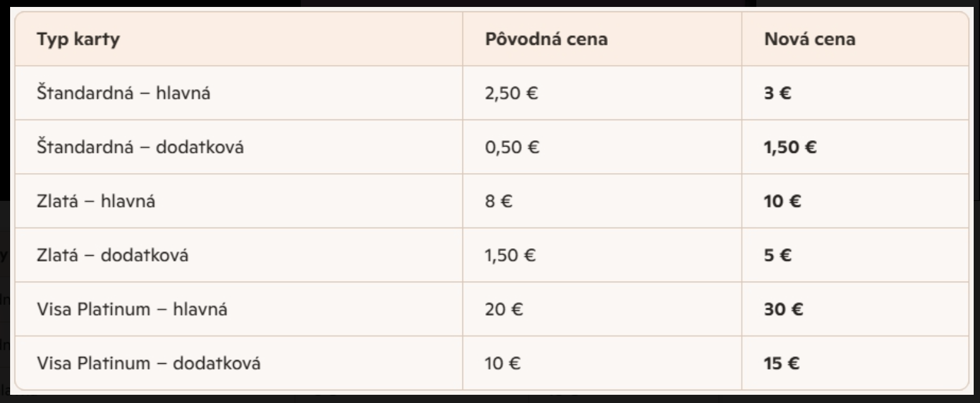Click the "Pôvodná cena" column header
The image size is (980, 403).
[546, 39]
